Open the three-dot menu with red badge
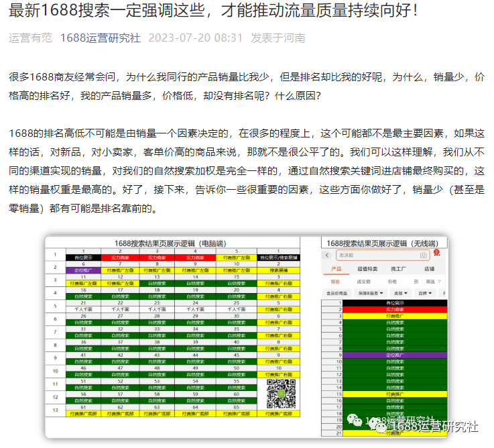This screenshot has width=494, height=448. coord(436,253)
